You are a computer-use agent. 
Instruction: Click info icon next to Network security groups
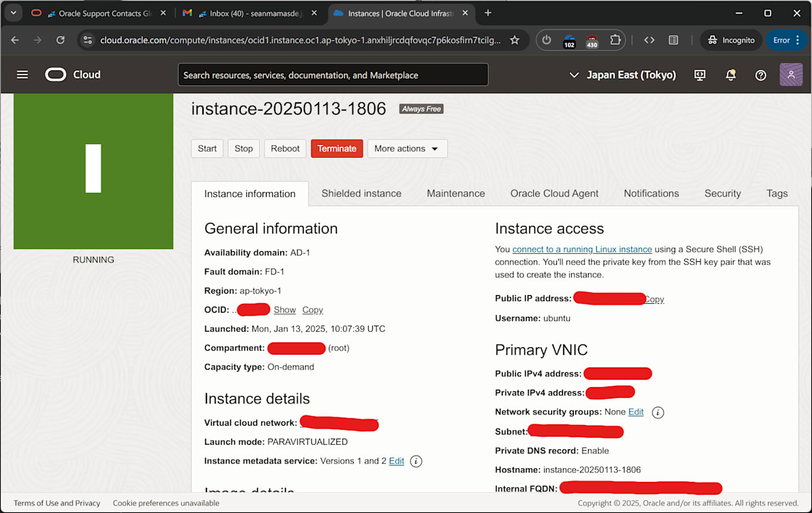658,412
